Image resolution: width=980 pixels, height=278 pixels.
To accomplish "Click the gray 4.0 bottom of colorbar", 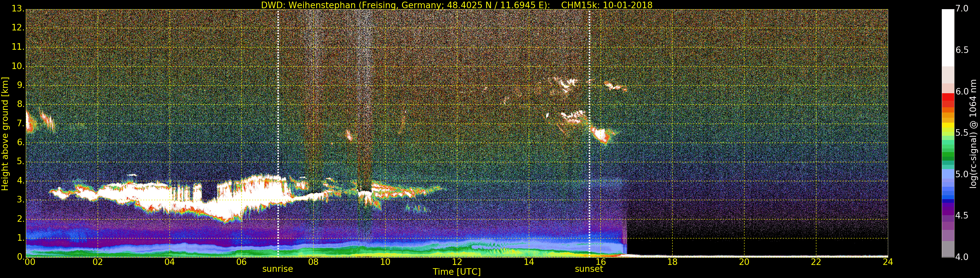I will 948,250.
